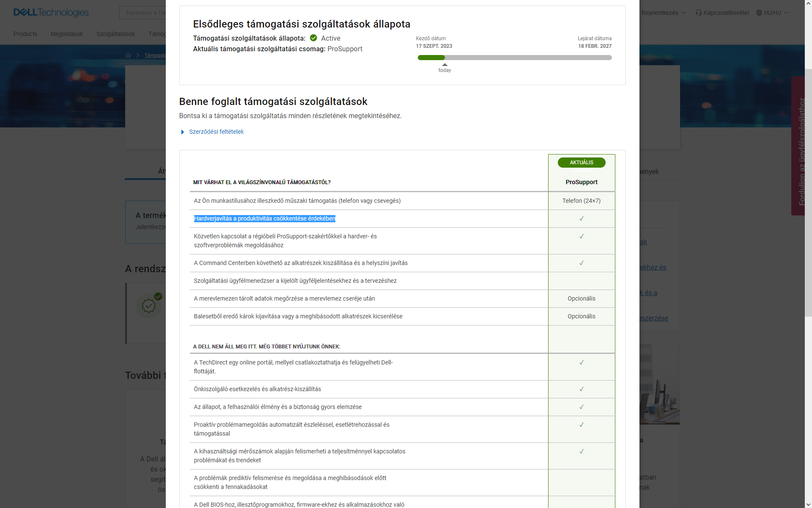Click checkmark for Az állapot, a felhasználói élmény row
The width and height of the screenshot is (812, 508).
582,407
